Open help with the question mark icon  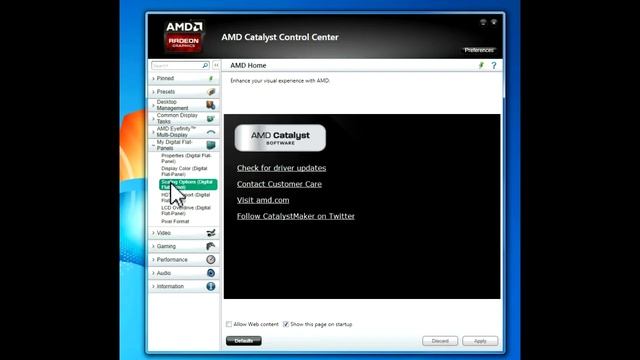pos(494,65)
